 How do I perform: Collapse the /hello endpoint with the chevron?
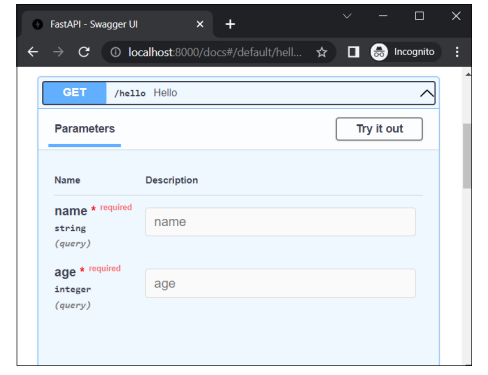426,93
